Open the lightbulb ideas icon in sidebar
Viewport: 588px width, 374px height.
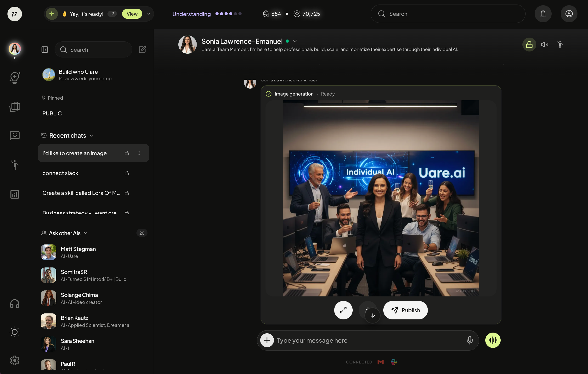pyautogui.click(x=15, y=78)
